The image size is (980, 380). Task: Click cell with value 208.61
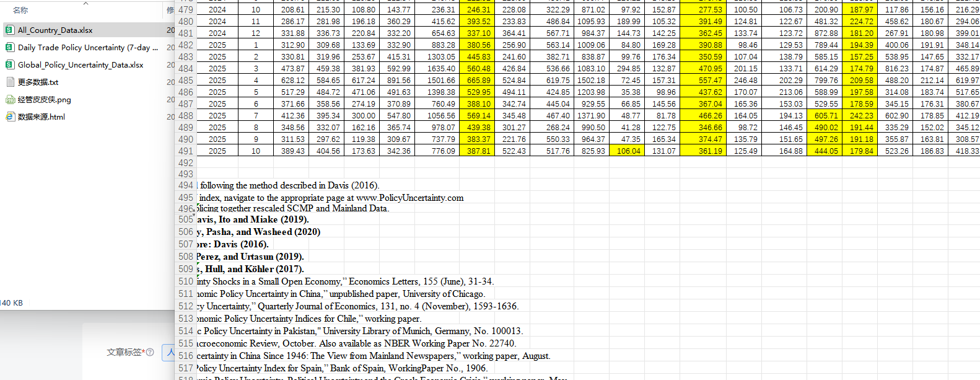tap(291, 10)
